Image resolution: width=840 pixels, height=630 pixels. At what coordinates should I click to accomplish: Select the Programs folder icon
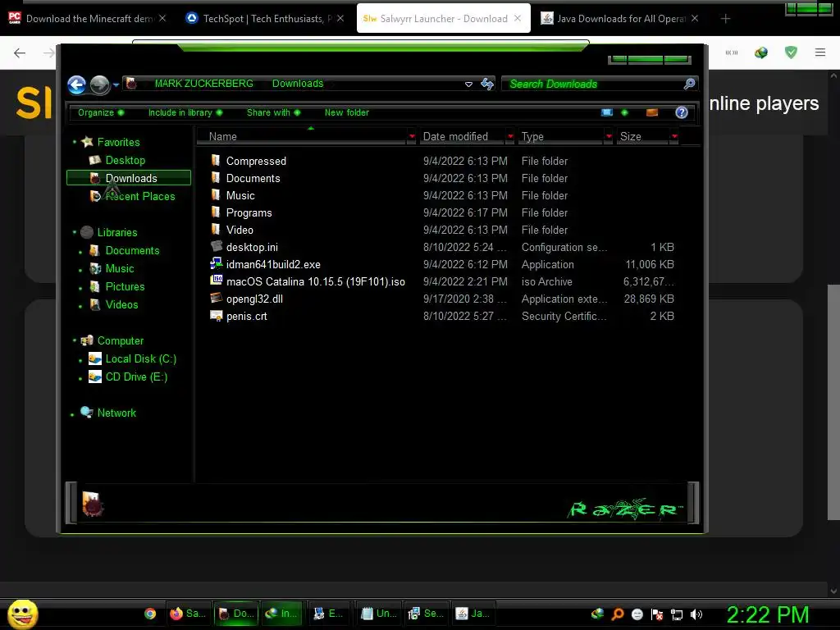[216, 212]
